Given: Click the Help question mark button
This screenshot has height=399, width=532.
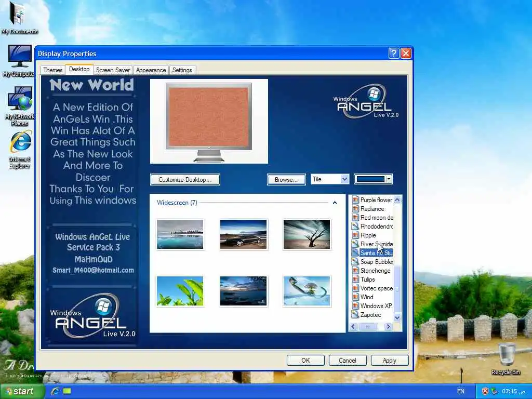Looking at the screenshot, I should pos(394,54).
